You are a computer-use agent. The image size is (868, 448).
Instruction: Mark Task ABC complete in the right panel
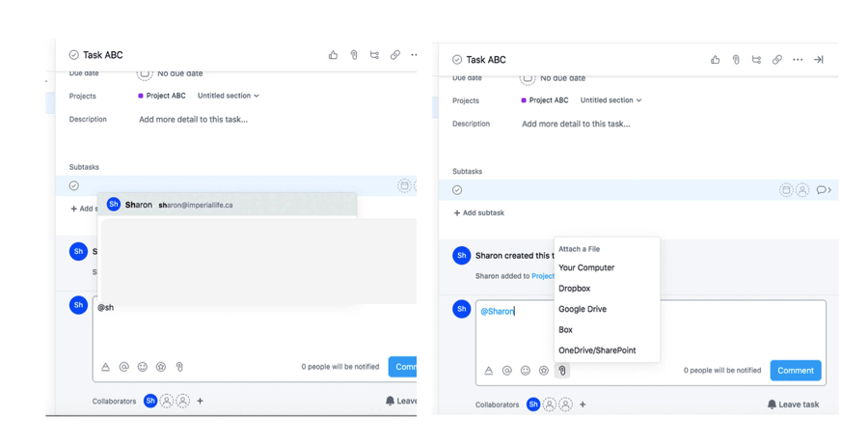pyautogui.click(x=457, y=60)
